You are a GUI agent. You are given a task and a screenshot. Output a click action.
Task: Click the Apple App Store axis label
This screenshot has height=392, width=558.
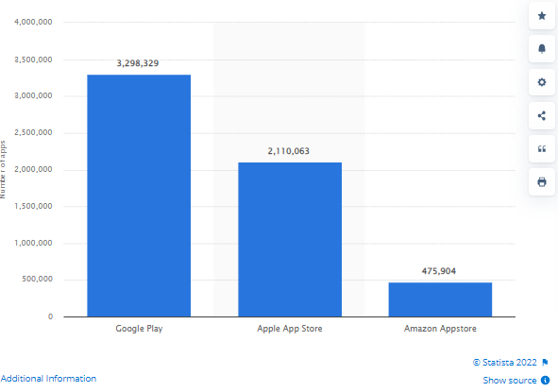coord(290,329)
